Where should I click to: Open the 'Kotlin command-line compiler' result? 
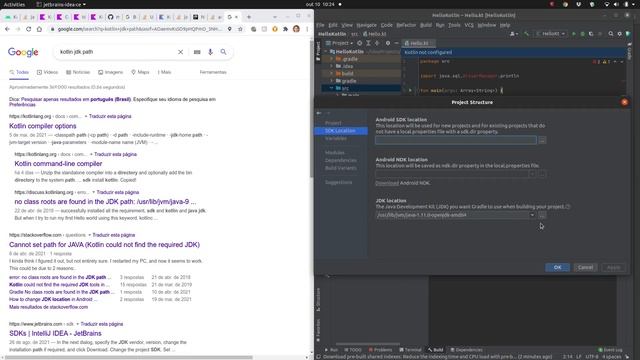(58, 164)
